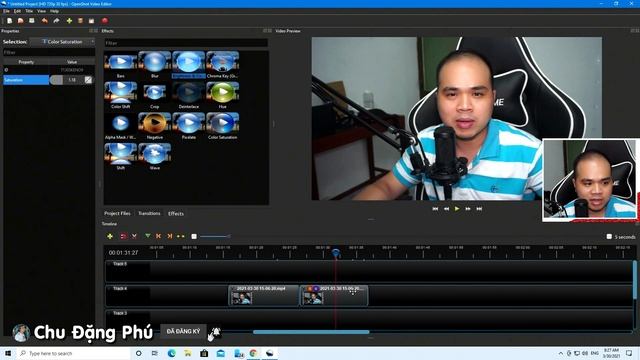Switch to the Effects tab
640x360 pixels.
point(176,213)
